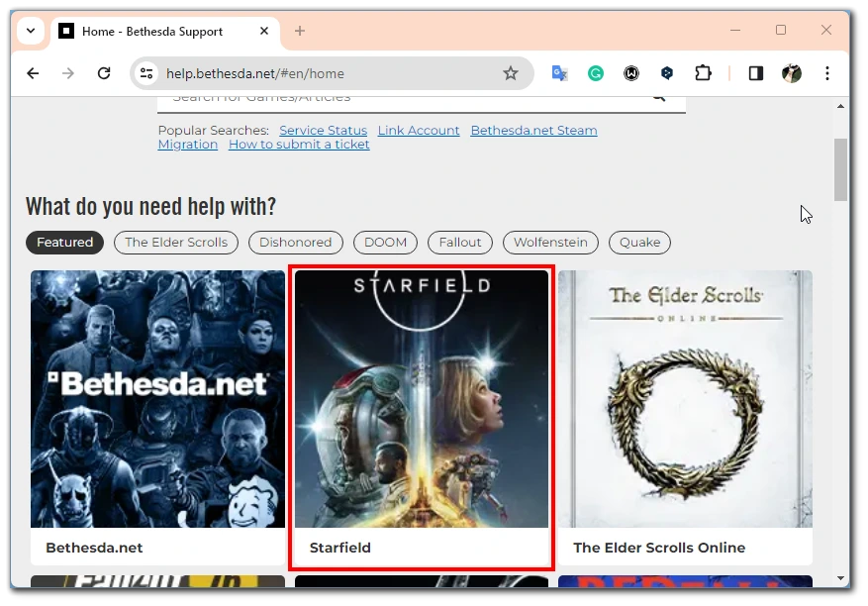Click the address bar URL

click(x=255, y=73)
